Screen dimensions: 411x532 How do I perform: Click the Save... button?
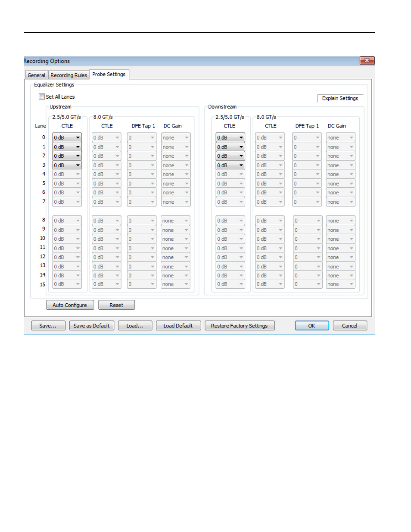click(48, 326)
